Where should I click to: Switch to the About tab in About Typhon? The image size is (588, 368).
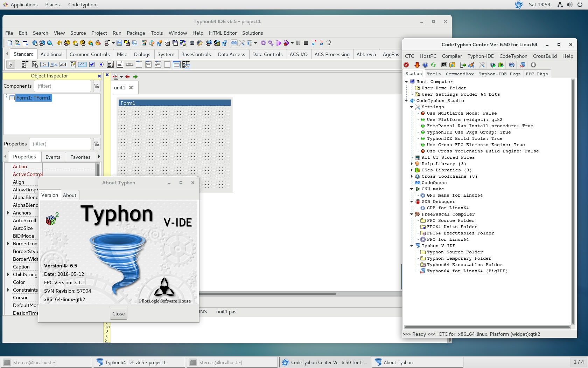point(70,195)
